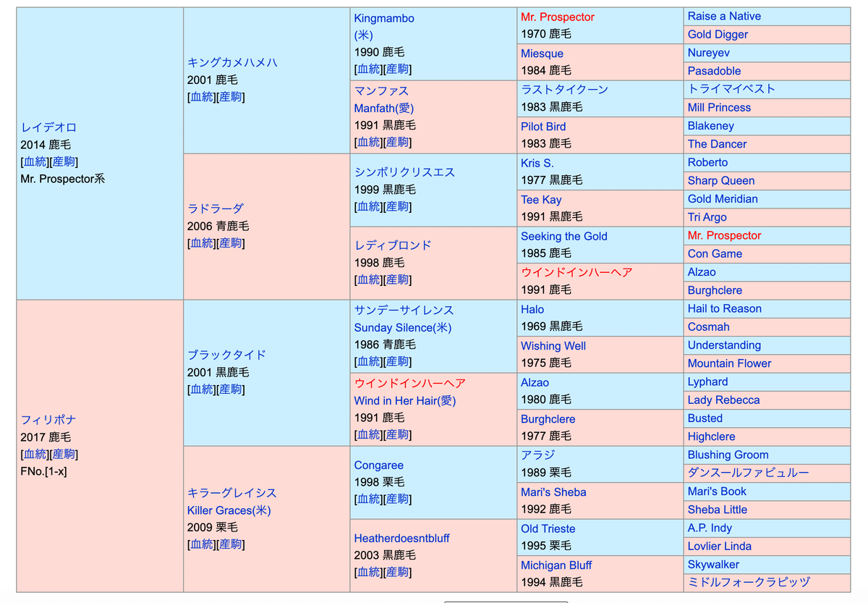Click 産駒 link under Heatherdoesntbluff
Image resolution: width=868 pixels, height=603 pixels.
[x=398, y=573]
